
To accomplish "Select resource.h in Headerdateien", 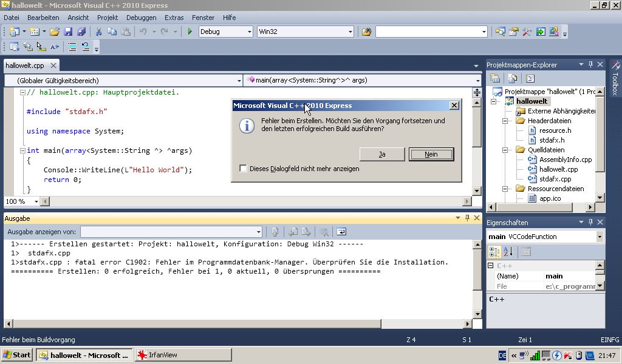I will pos(555,130).
